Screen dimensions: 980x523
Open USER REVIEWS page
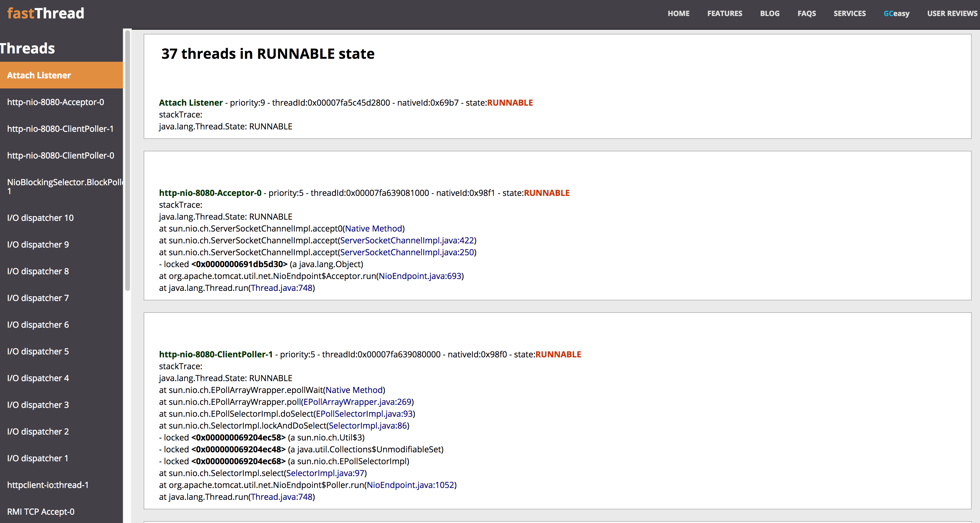pos(952,13)
